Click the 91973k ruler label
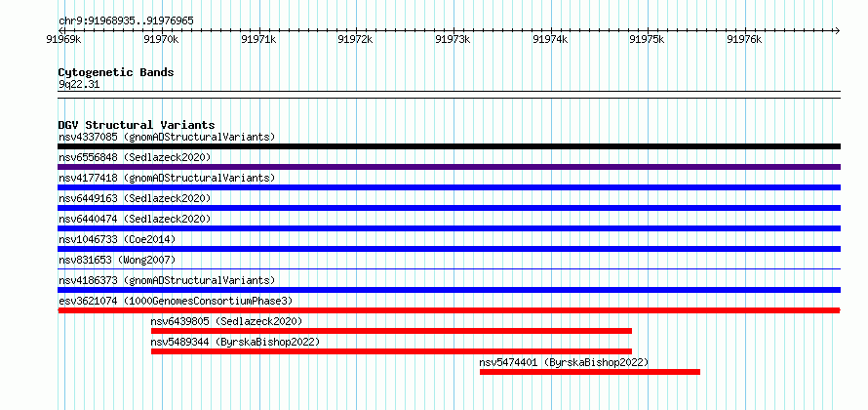This screenshot has width=868, height=410. pyautogui.click(x=453, y=39)
